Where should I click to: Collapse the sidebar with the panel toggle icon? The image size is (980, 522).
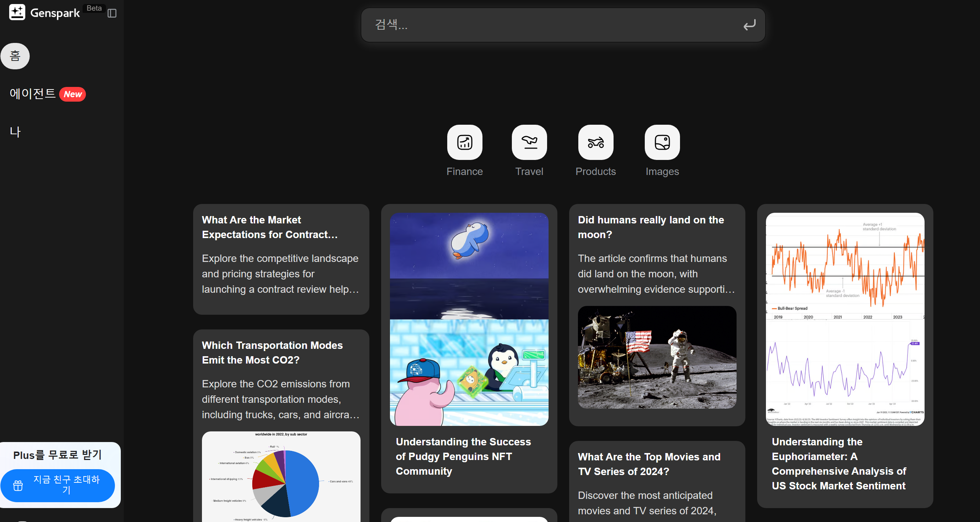pyautogui.click(x=112, y=13)
